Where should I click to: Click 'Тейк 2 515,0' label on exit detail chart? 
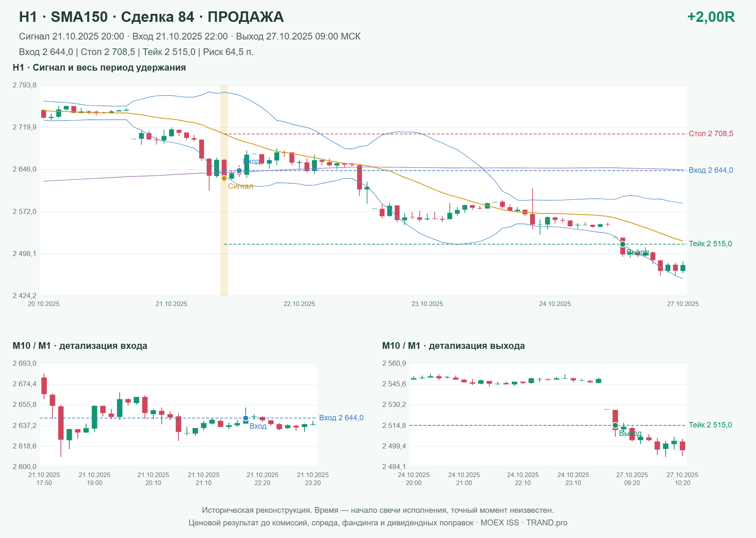click(x=710, y=425)
